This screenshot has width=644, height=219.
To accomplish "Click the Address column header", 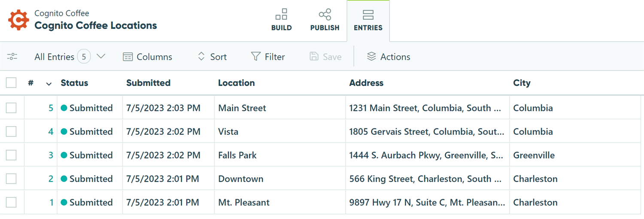I will 366,83.
